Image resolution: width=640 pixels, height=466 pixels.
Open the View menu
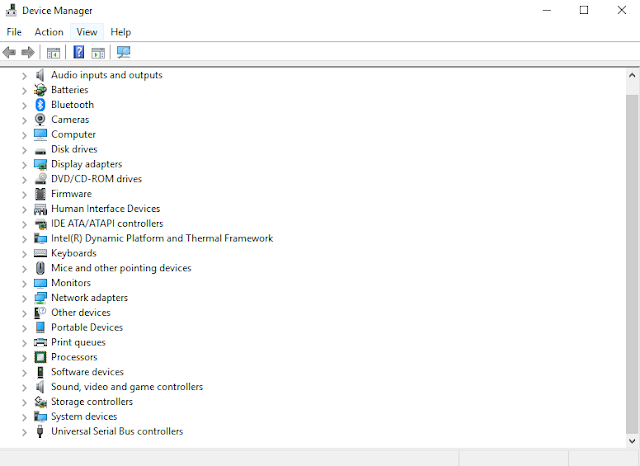click(87, 32)
